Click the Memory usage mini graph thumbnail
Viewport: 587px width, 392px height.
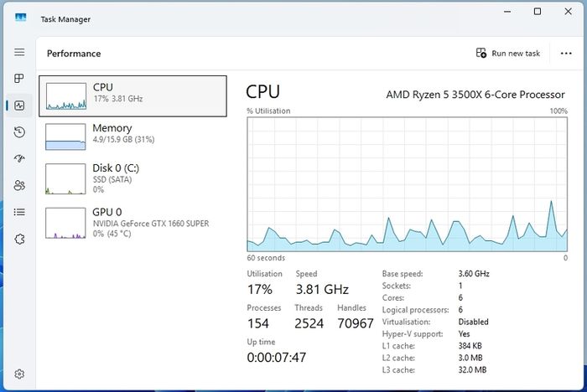point(65,137)
